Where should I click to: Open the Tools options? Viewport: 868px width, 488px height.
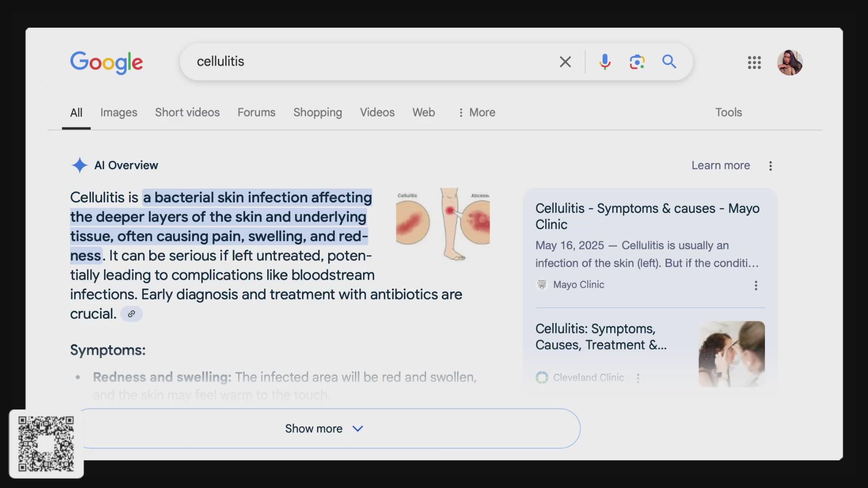[x=728, y=113]
